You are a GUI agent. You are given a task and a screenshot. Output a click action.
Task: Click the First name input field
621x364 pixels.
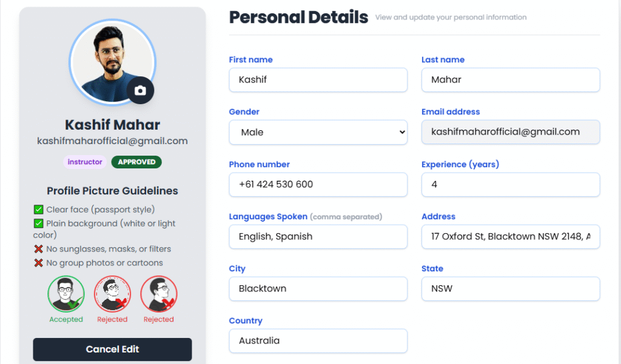318,80
